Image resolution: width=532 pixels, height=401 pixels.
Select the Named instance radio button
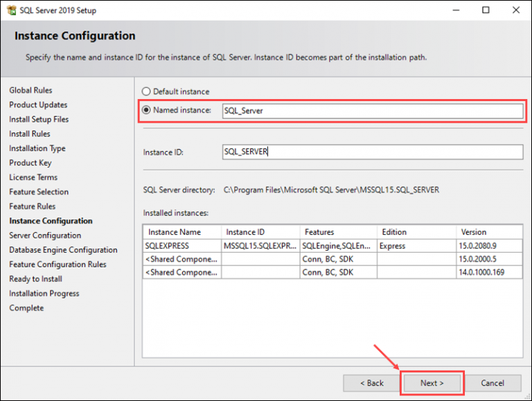coord(145,110)
